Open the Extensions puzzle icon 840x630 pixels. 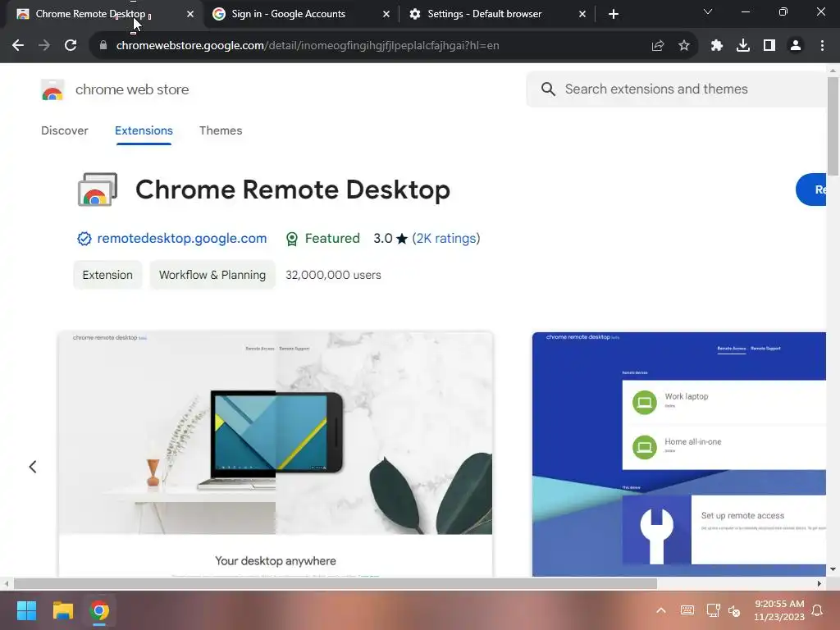pyautogui.click(x=717, y=46)
